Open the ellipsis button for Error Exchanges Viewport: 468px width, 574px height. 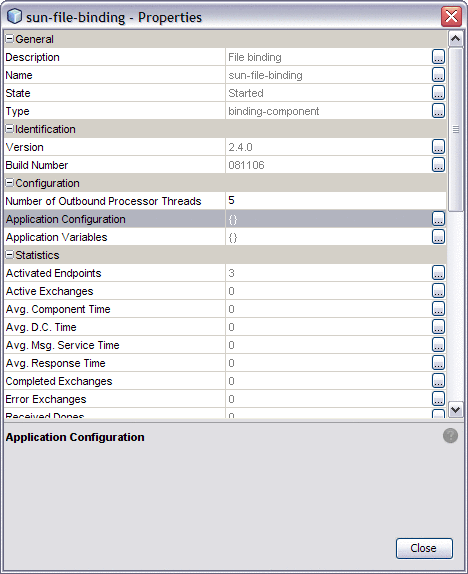coord(438,398)
